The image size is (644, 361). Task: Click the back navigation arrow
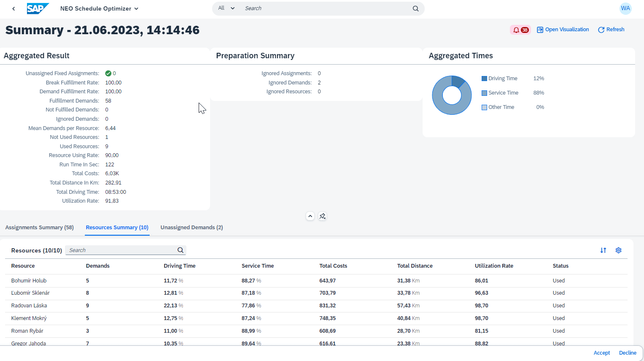(x=13, y=8)
